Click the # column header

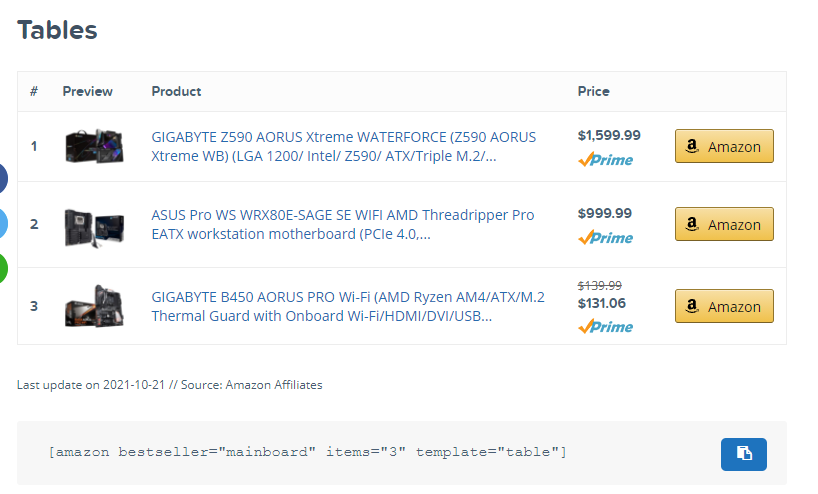point(34,91)
